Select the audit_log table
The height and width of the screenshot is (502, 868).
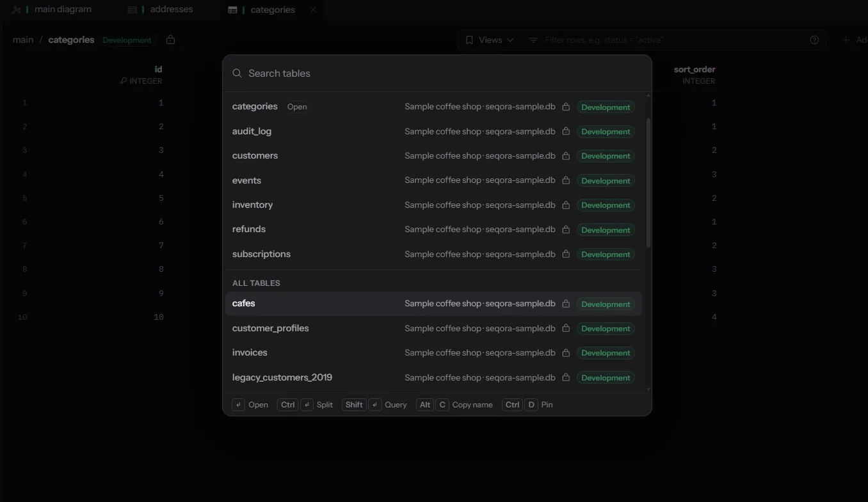click(x=433, y=131)
